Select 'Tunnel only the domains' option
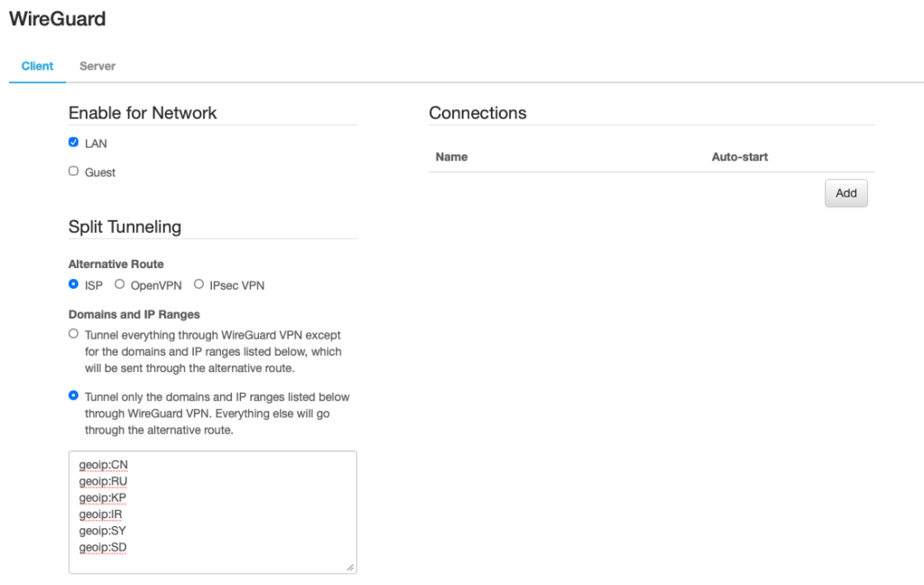The height and width of the screenshot is (585, 924). click(74, 396)
